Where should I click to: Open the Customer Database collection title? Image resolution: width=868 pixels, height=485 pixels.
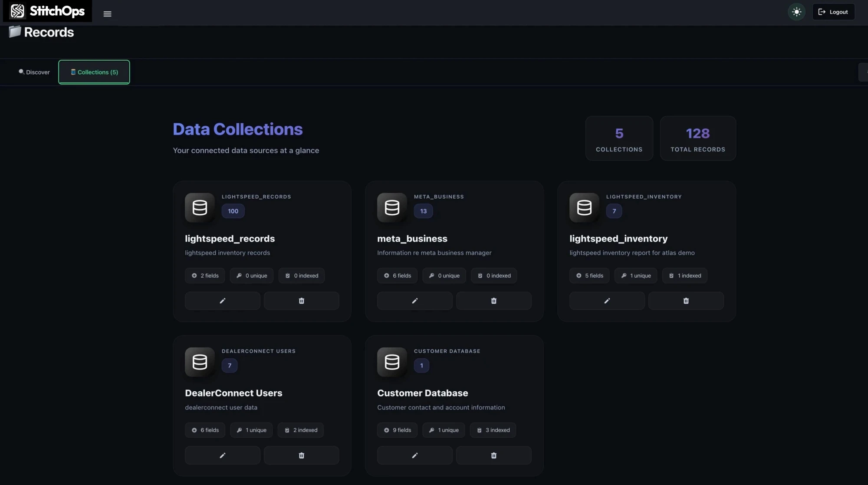[x=422, y=393]
